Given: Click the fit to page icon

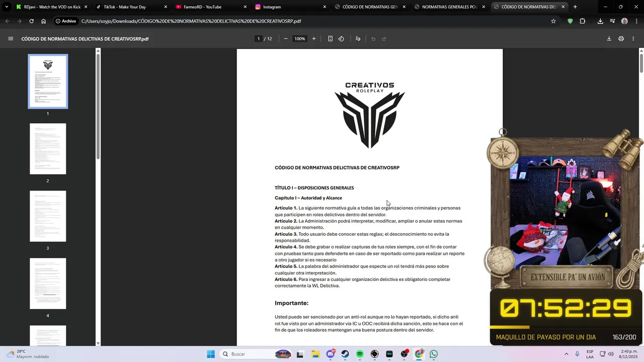Looking at the screenshot, I should 330,39.
